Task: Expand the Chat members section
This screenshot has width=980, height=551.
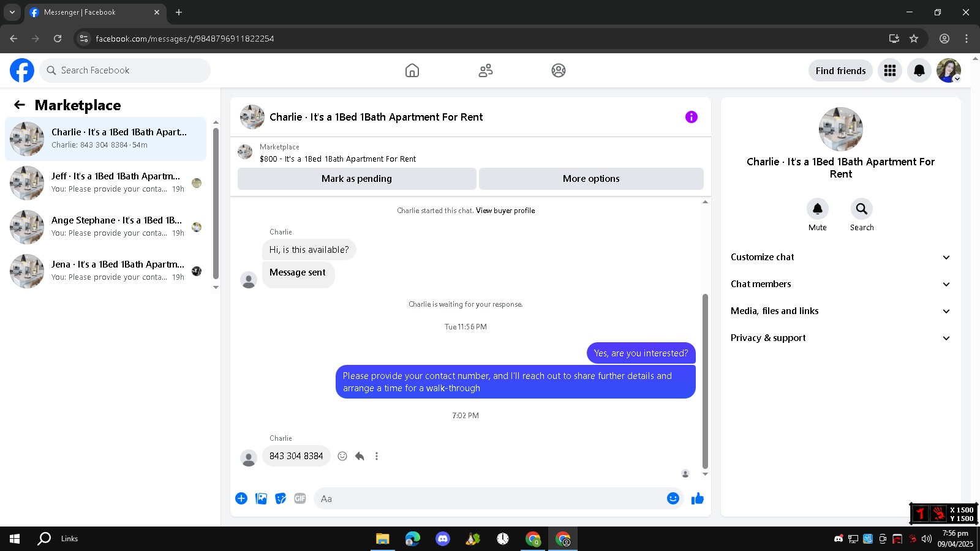Action: pyautogui.click(x=840, y=284)
